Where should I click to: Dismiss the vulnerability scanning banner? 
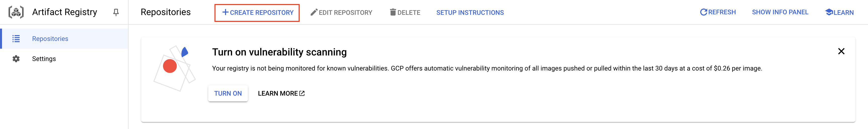841,51
